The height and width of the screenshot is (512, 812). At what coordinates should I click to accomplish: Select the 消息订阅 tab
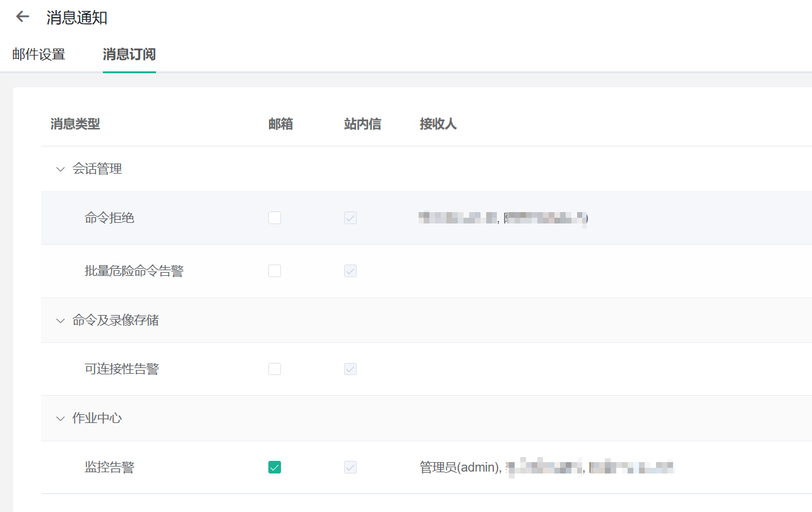coord(129,54)
